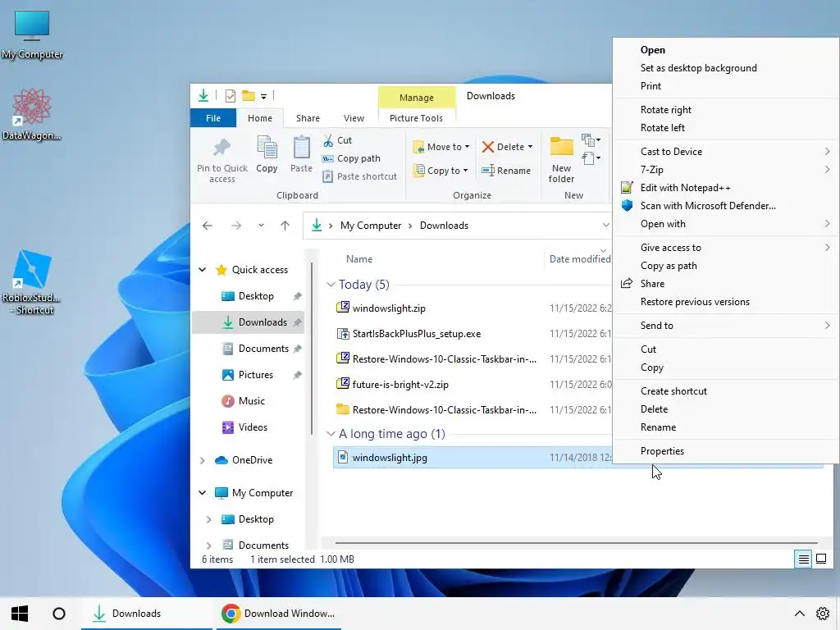Viewport: 840px width, 630px height.
Task: Open the DataWagon desktop shortcut
Action: [x=32, y=114]
